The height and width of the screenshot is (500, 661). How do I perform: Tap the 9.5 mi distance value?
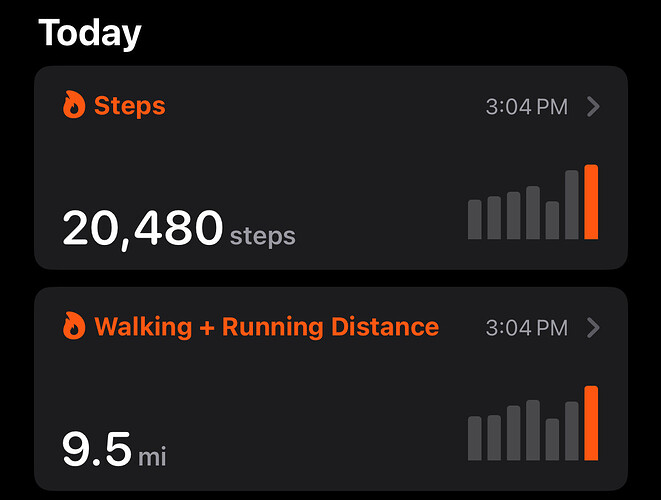[97, 449]
